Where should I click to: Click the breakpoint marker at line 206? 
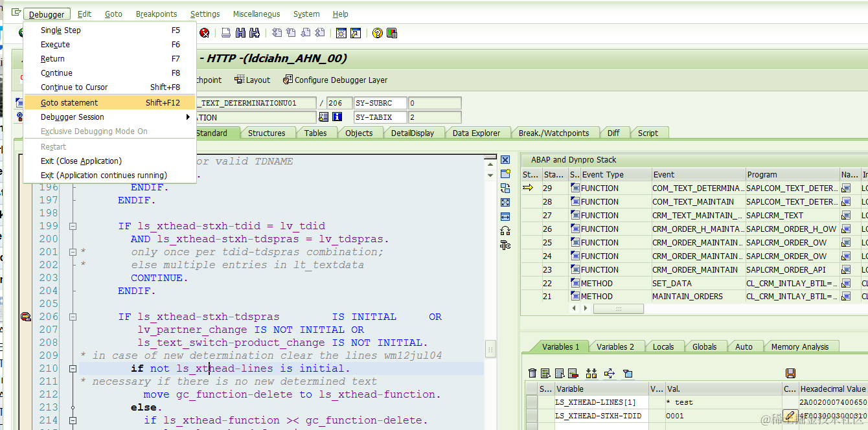(x=26, y=317)
